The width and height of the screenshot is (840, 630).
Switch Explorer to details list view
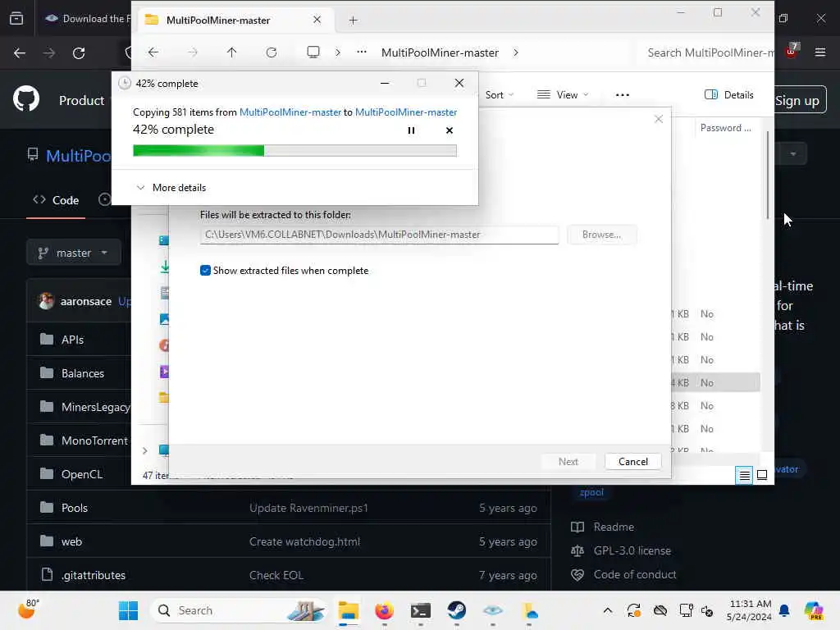[744, 475]
